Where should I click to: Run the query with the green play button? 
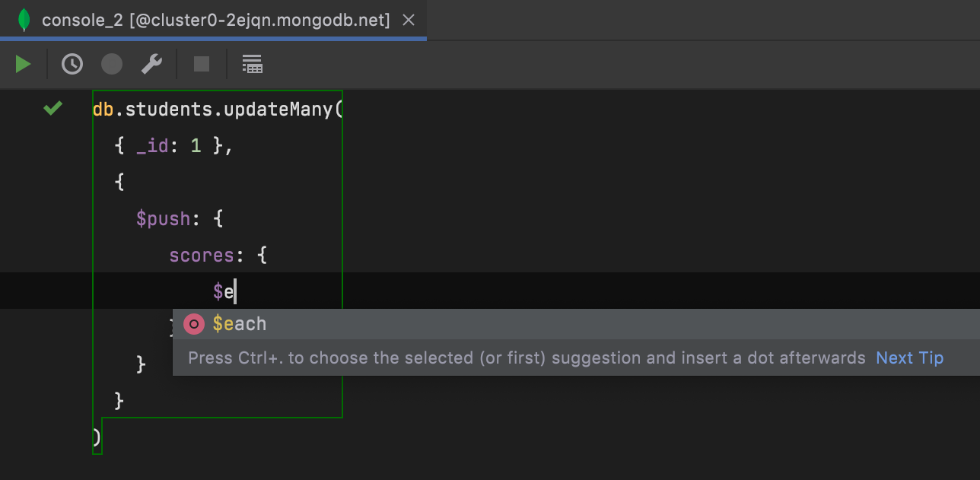pos(24,65)
